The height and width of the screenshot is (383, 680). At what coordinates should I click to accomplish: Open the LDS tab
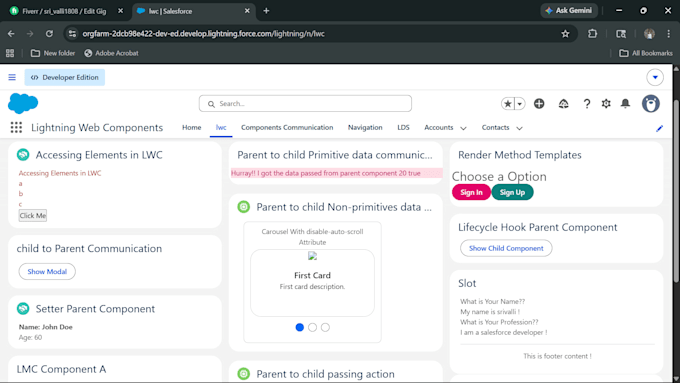click(x=403, y=128)
